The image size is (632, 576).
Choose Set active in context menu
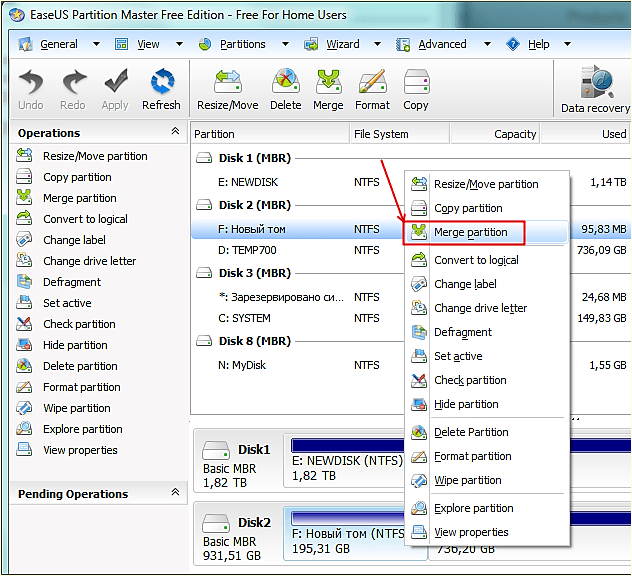(x=487, y=356)
